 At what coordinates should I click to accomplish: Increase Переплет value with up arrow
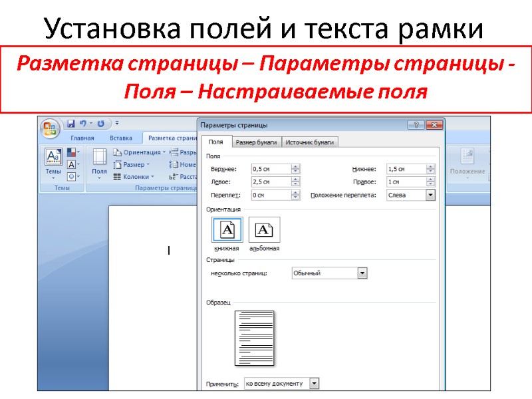click(295, 193)
